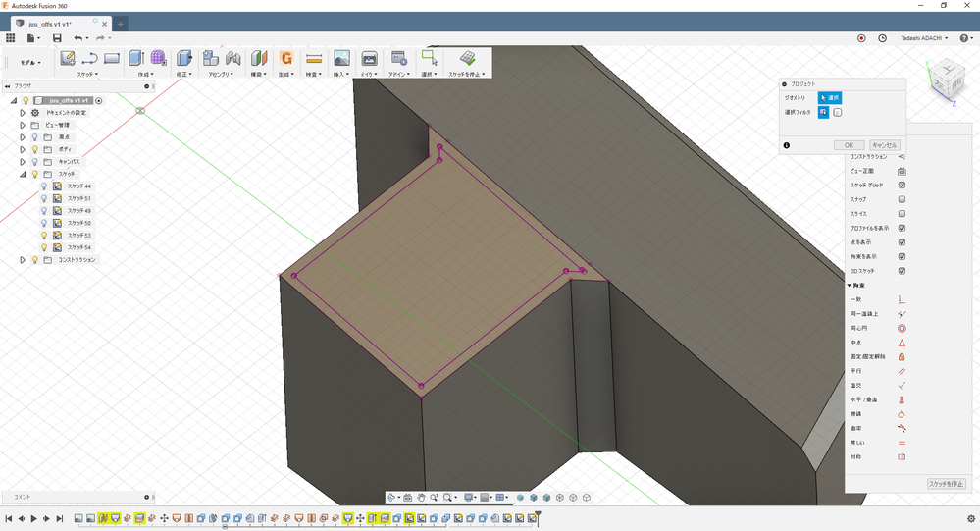Select the Pan hand navigation tool
This screenshot has height=531, width=980.
coord(421,498)
